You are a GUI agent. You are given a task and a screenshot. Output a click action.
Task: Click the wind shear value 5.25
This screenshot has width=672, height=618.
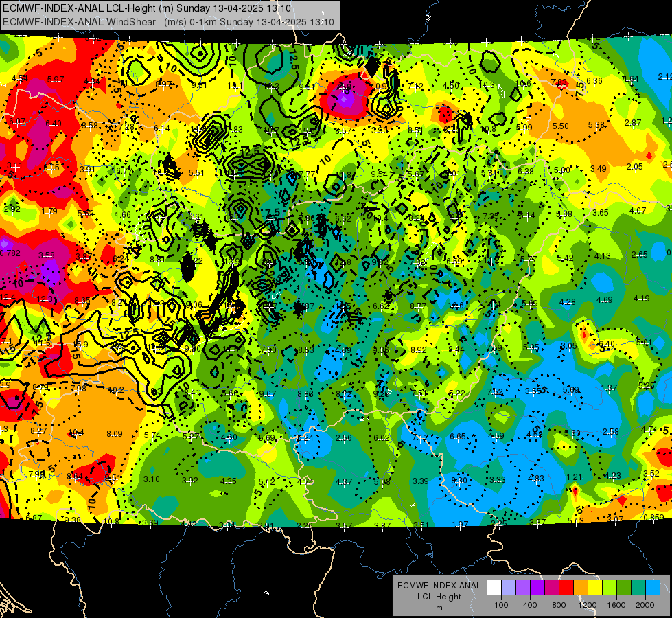[647, 385]
